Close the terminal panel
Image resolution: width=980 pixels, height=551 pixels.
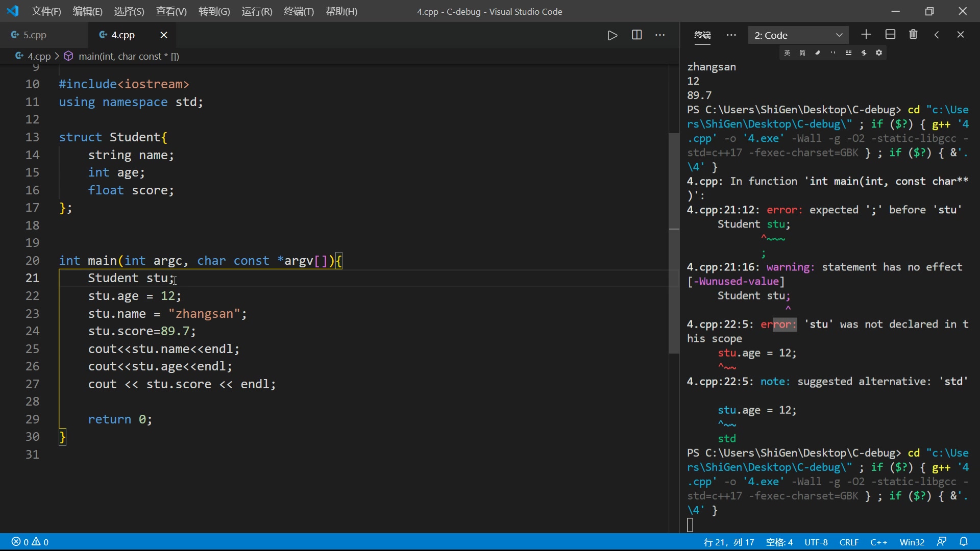961,35
